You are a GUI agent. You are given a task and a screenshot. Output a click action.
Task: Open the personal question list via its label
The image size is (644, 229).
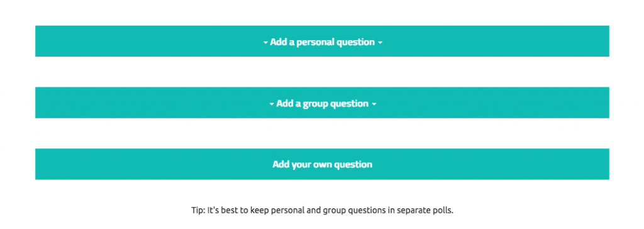[x=323, y=42]
